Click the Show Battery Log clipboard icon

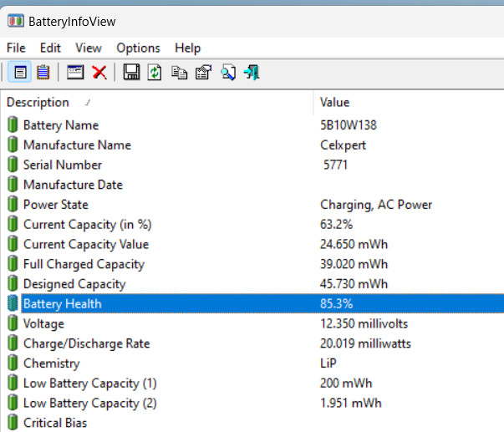point(43,73)
